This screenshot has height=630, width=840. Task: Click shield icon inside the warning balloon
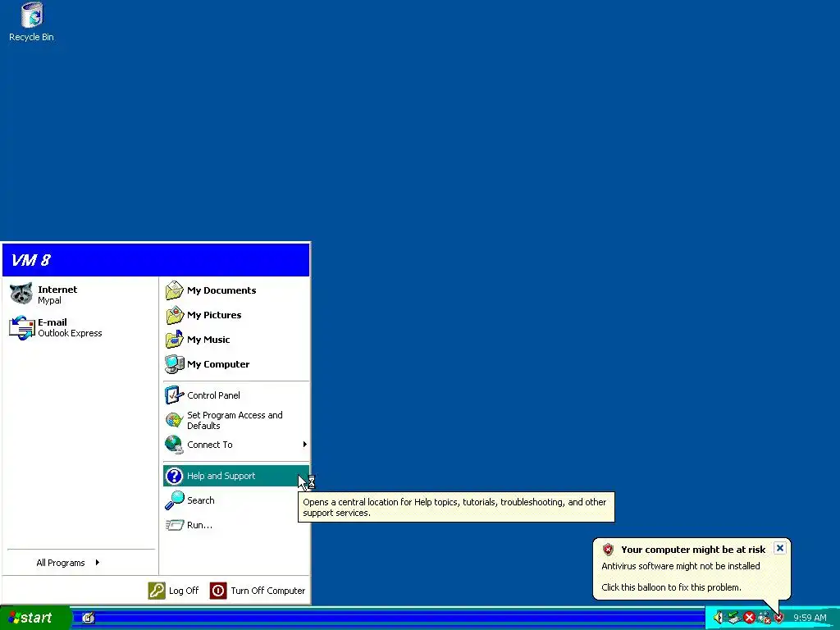click(608, 549)
